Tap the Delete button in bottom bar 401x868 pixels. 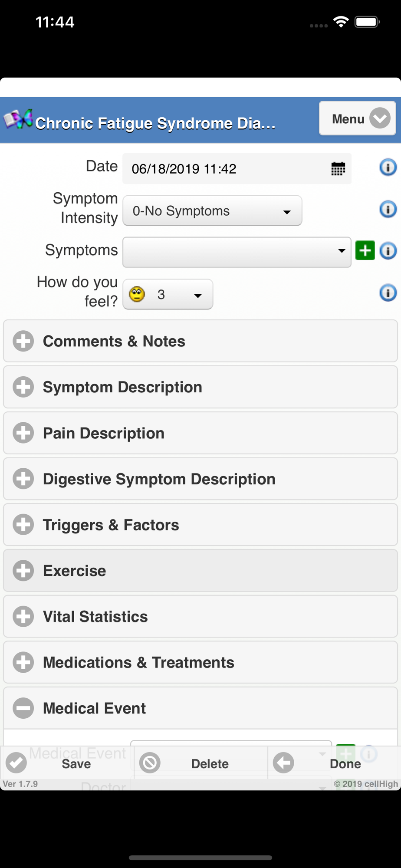click(200, 763)
